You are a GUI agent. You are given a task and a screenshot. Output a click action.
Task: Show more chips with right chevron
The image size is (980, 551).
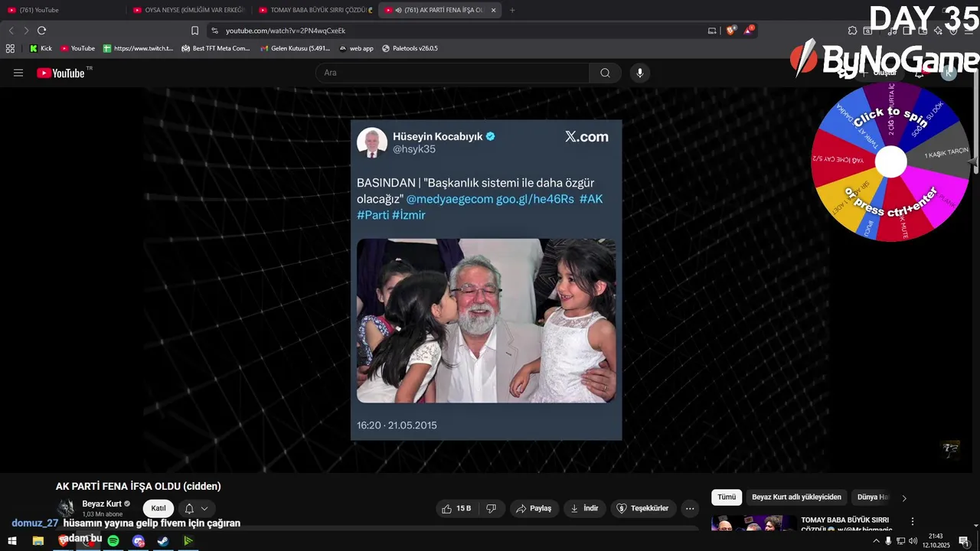click(x=904, y=498)
